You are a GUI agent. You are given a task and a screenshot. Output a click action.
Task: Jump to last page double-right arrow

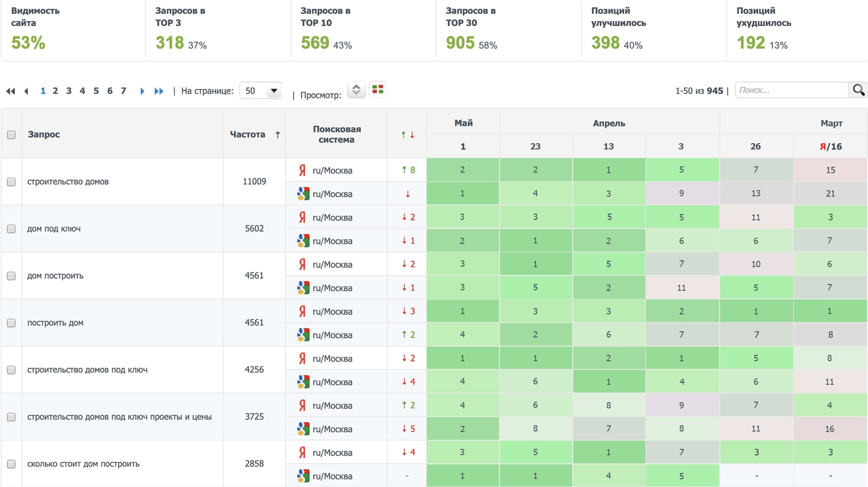pyautogui.click(x=158, y=91)
